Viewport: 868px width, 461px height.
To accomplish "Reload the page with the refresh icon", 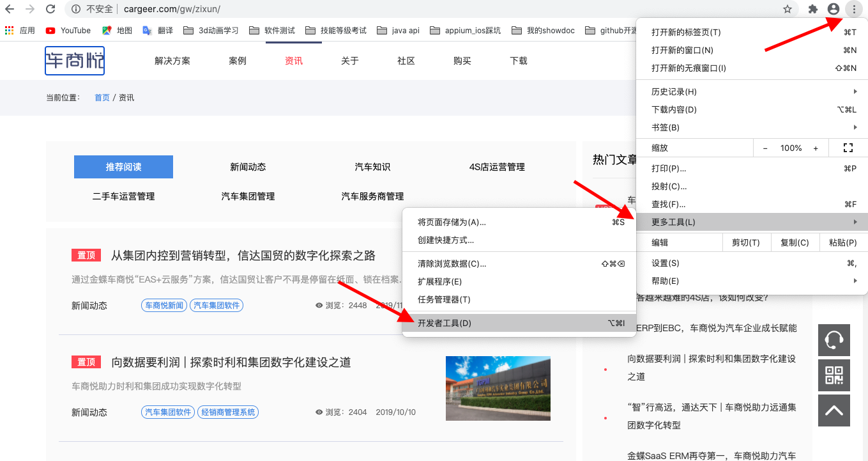I will [50, 10].
